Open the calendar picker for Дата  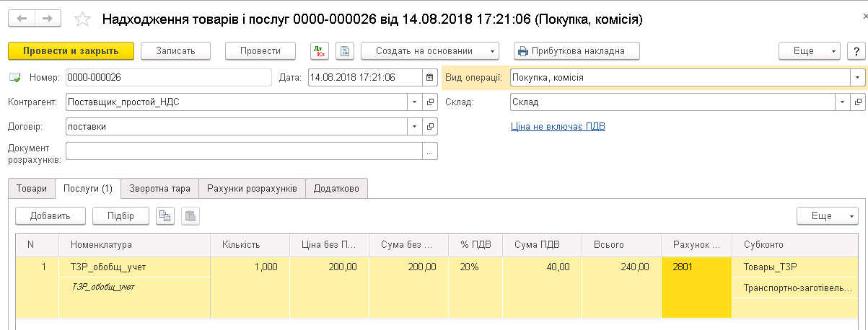tap(430, 77)
